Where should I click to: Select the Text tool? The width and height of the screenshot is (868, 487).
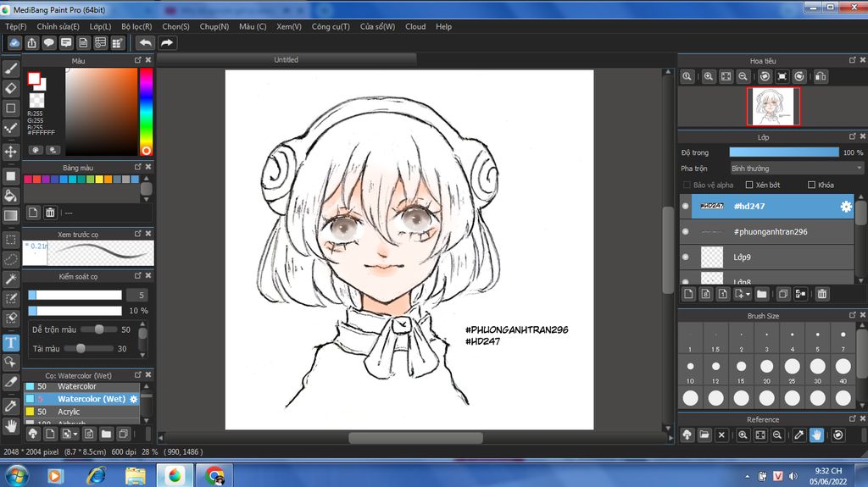pyautogui.click(x=10, y=343)
